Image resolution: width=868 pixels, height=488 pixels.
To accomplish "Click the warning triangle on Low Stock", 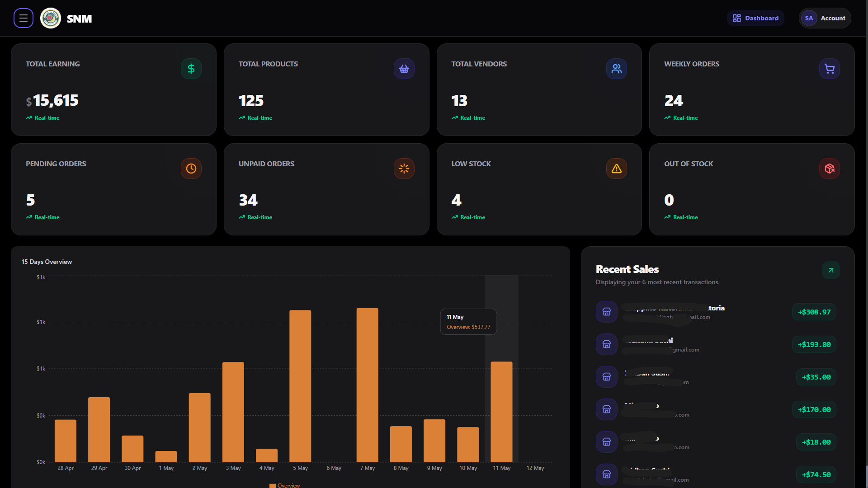I will point(617,169).
